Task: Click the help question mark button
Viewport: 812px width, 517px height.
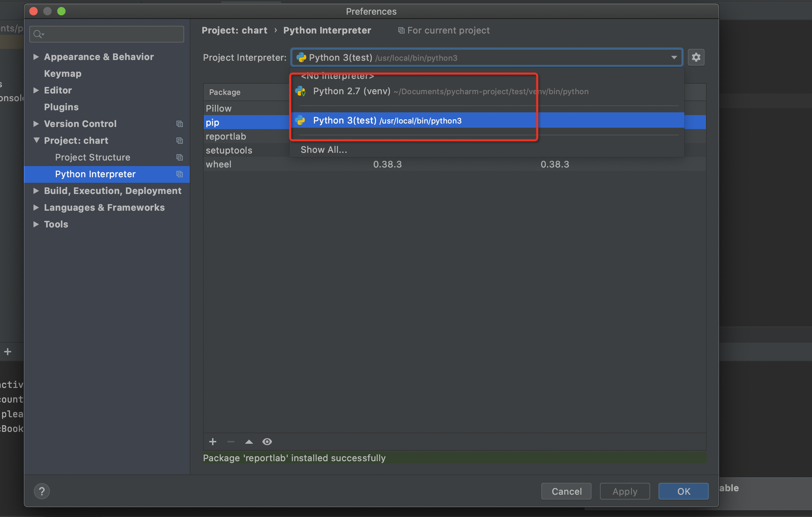Action: [42, 491]
